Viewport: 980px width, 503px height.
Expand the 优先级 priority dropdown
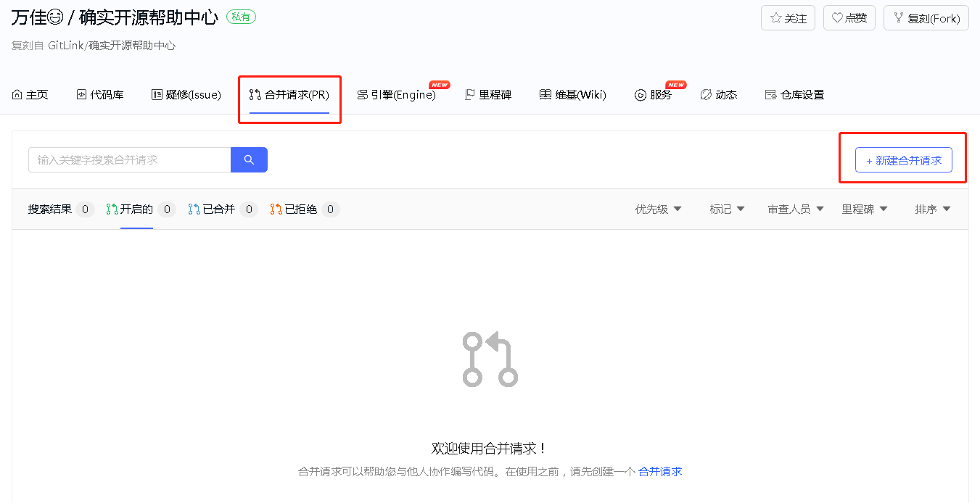click(x=659, y=209)
